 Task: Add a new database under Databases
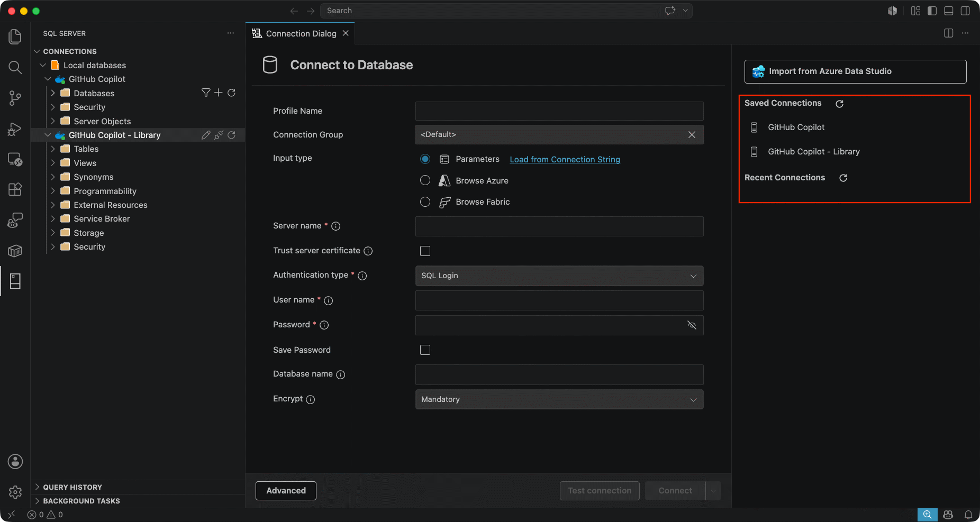(x=218, y=93)
